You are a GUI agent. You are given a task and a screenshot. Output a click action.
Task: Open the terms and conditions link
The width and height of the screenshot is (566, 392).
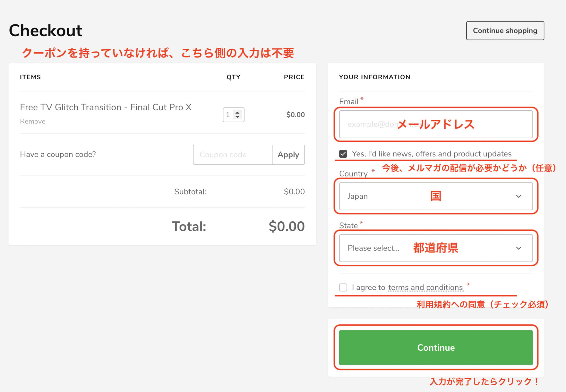[x=426, y=287]
